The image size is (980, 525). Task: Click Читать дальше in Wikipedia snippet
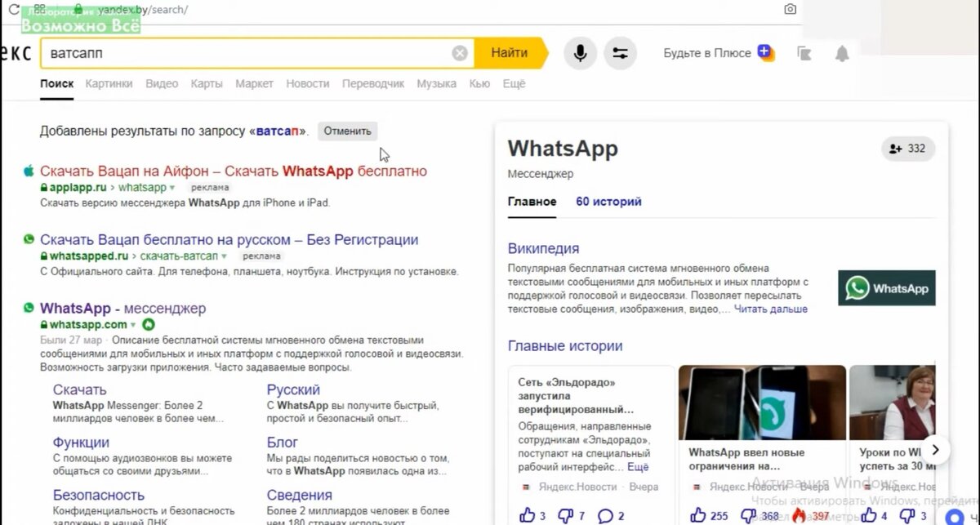(x=771, y=309)
